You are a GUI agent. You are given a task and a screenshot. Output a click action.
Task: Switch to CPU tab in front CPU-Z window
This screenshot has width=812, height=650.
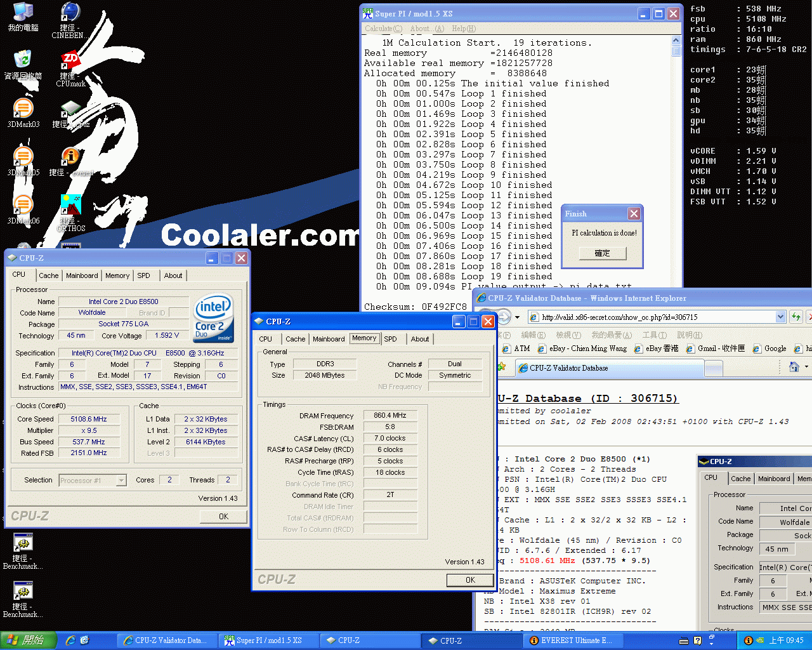[266, 339]
